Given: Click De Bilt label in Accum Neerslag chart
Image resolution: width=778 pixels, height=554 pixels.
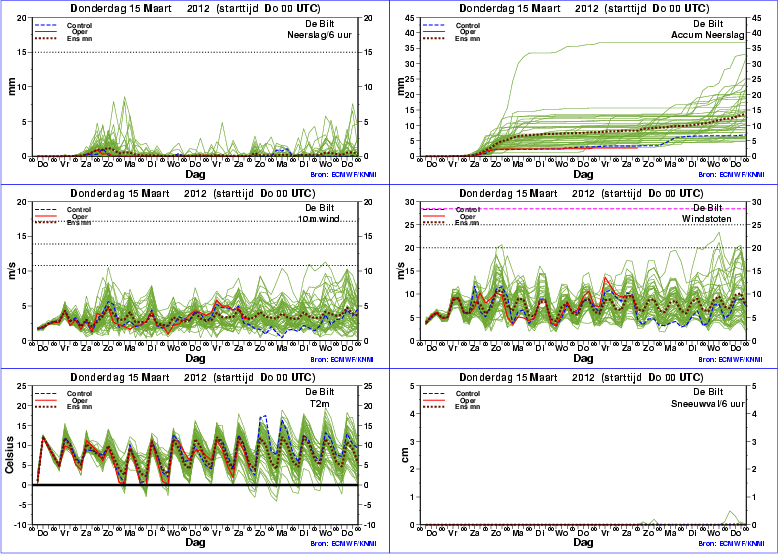Looking at the screenshot, I should (x=708, y=24).
